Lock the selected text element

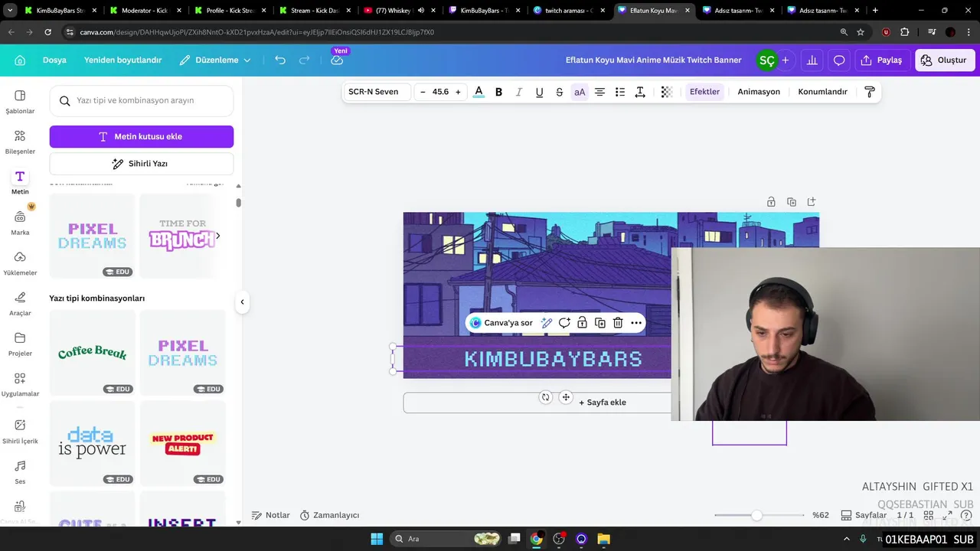[582, 323]
